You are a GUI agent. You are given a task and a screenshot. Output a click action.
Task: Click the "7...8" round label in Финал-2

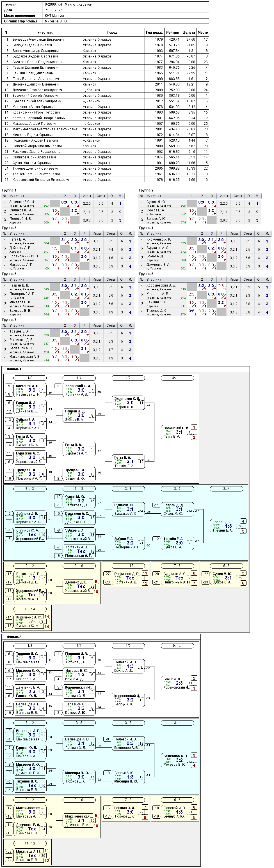tap(128, 800)
